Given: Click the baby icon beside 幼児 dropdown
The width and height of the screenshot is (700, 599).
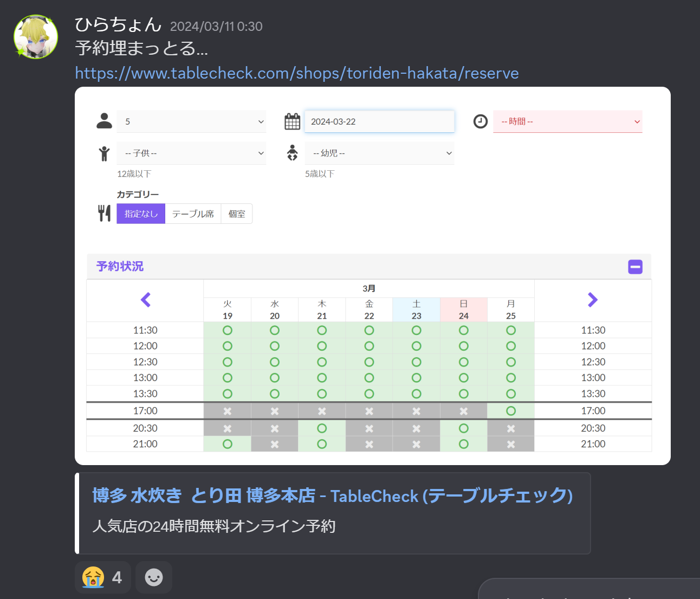Looking at the screenshot, I should tap(292, 153).
